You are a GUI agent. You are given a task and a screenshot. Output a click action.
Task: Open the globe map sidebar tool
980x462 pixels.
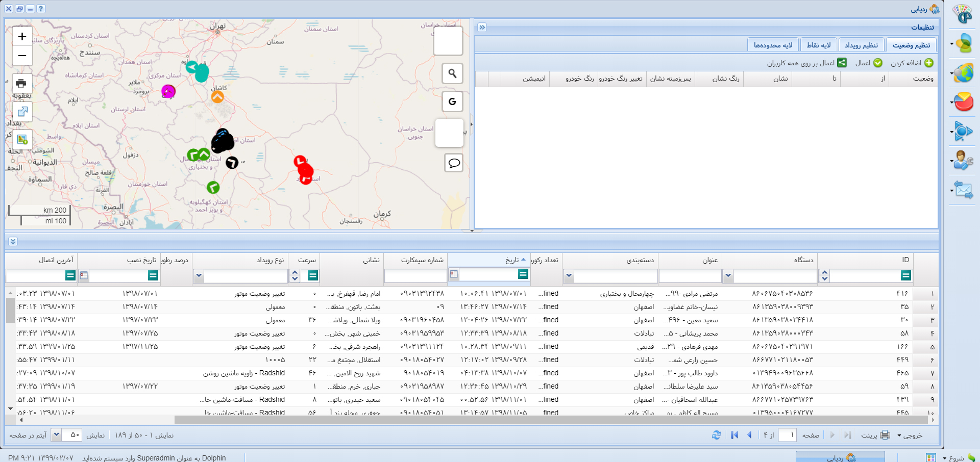[964, 73]
